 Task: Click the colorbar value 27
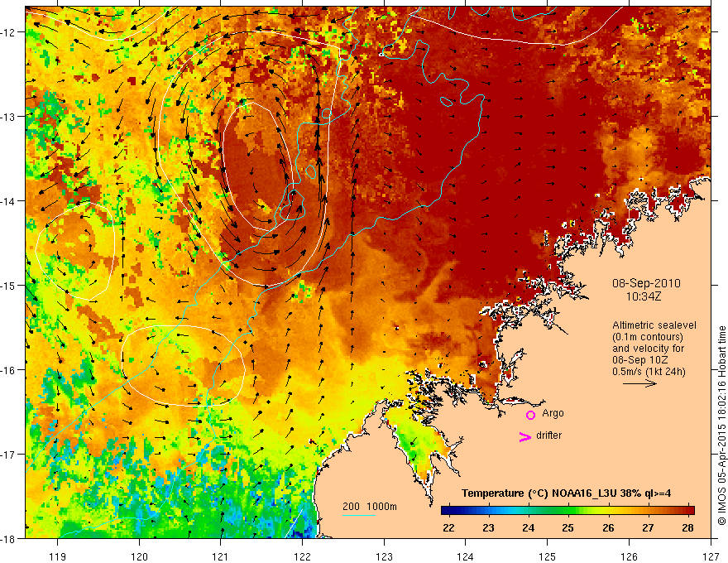(x=648, y=527)
